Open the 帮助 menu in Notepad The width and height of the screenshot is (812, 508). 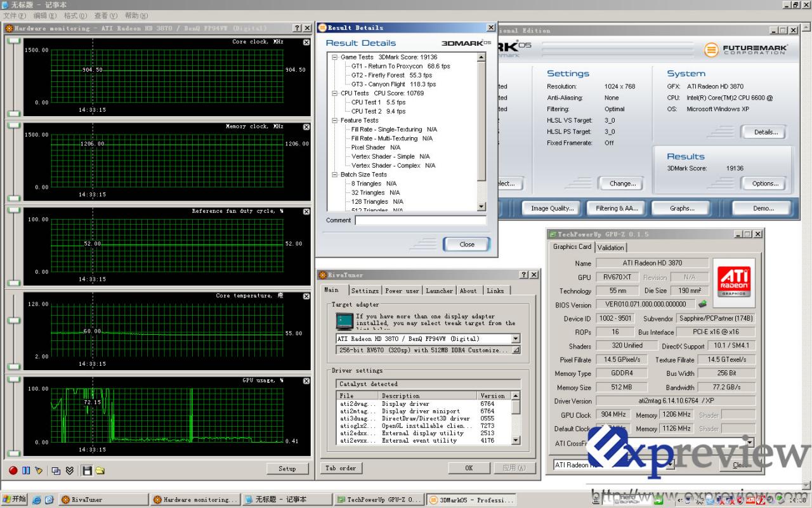[136, 15]
